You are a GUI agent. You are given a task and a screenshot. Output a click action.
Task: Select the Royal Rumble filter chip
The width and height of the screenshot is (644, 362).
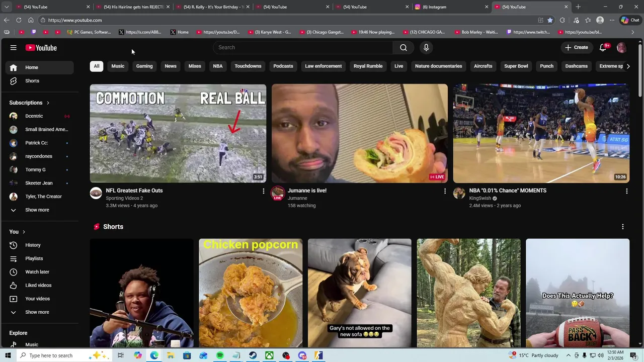[368, 66]
